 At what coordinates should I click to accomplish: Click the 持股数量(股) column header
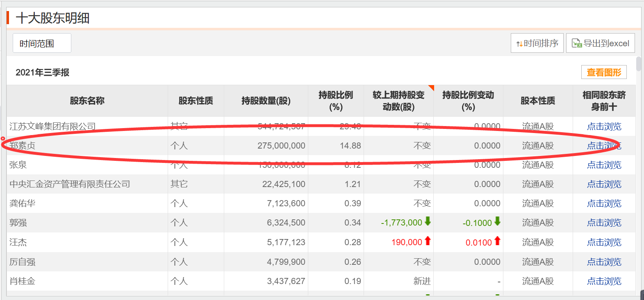point(266,101)
